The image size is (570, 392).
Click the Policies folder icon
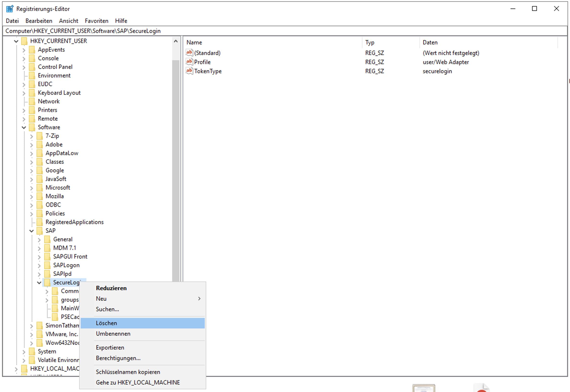[x=40, y=213]
